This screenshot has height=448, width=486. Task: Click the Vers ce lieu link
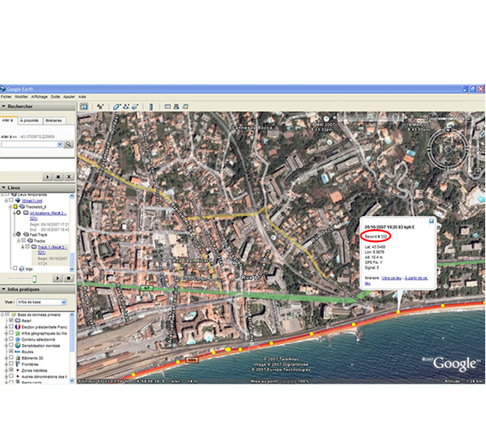[x=391, y=278]
